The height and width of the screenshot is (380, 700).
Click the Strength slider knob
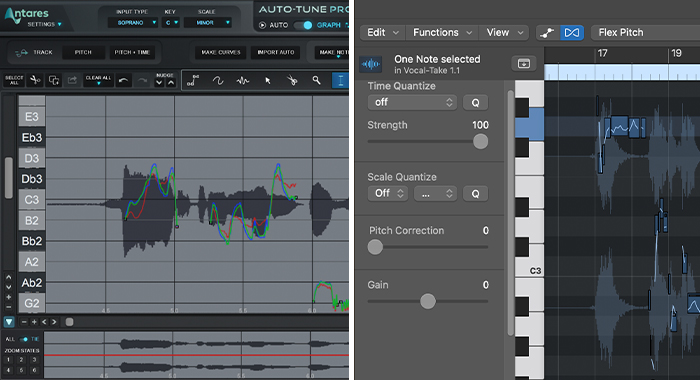click(480, 142)
